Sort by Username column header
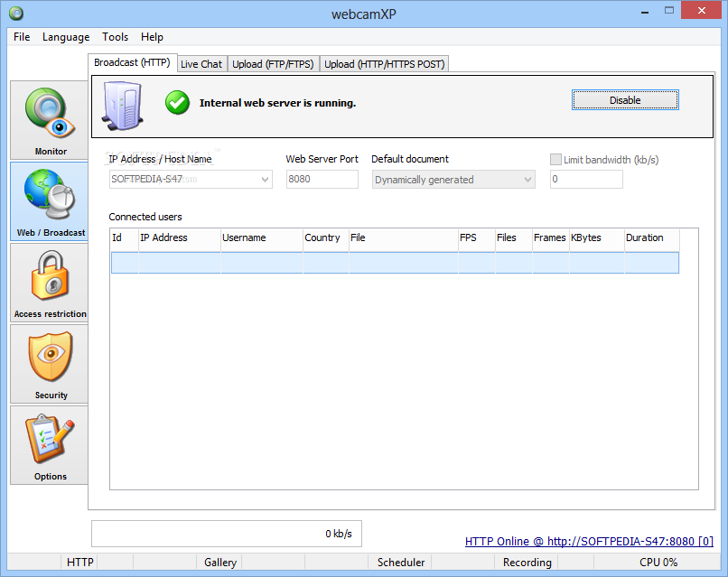Screen dimensions: 728x577 [262, 238]
